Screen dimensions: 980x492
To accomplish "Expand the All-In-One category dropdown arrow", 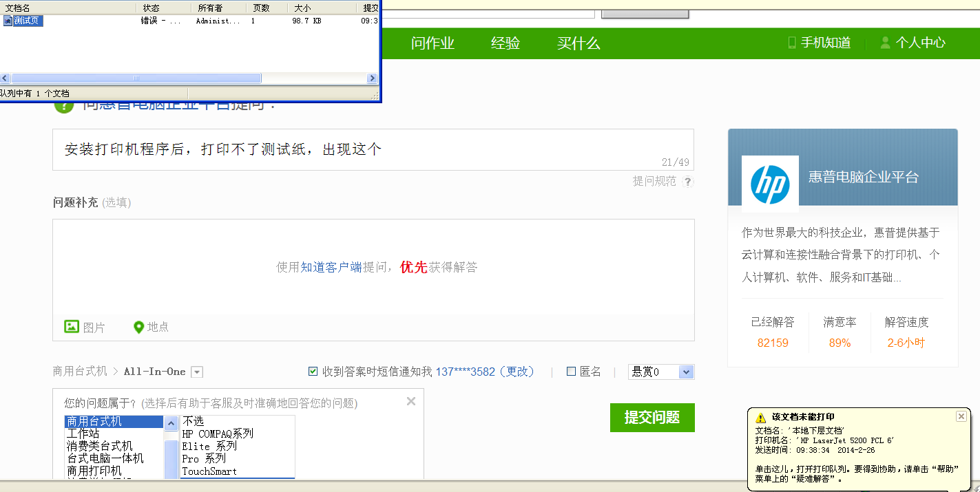I will point(197,372).
